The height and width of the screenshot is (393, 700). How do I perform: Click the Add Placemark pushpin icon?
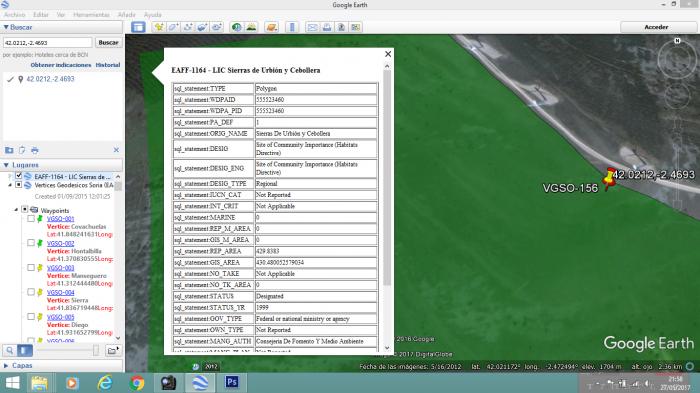(158, 27)
